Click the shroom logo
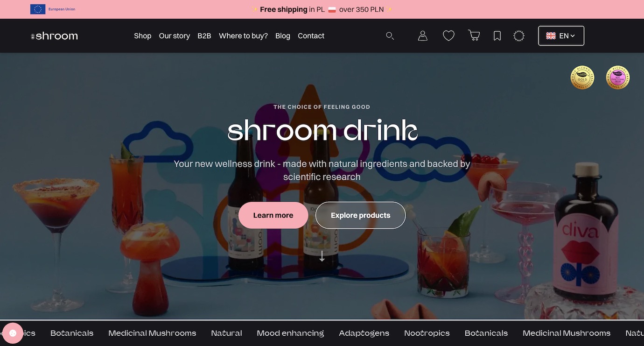The width and height of the screenshot is (644, 346). 54,35
